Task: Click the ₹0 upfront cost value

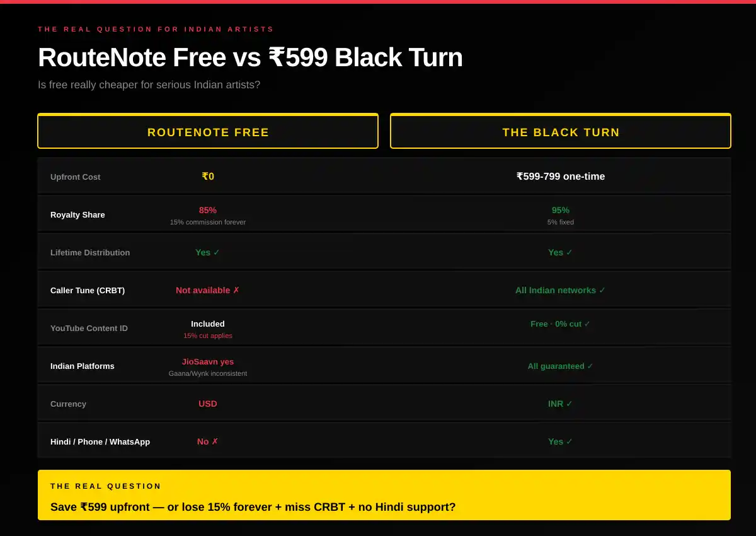Action: point(208,177)
